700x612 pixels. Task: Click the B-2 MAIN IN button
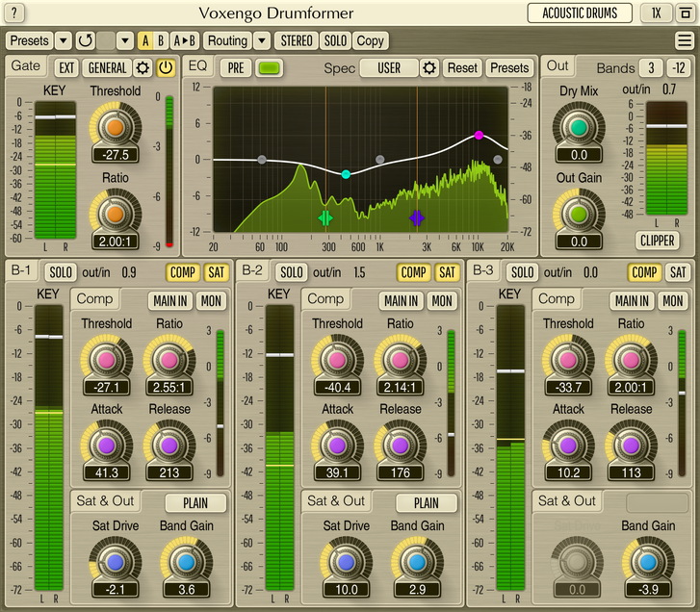click(401, 301)
